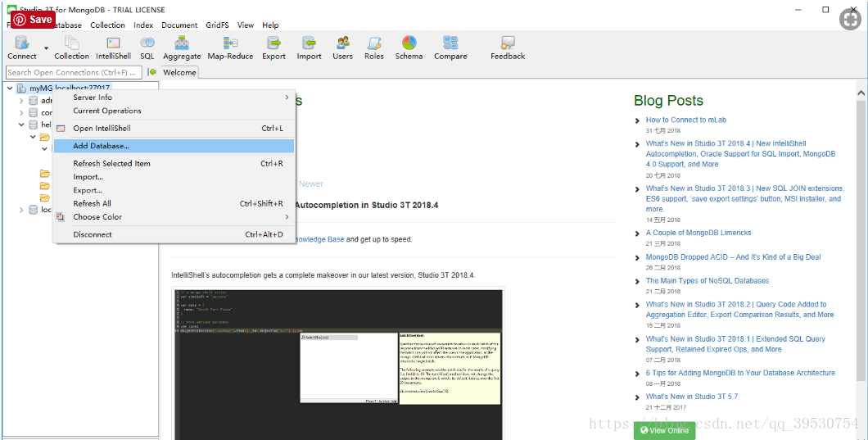
Task: Open the Index menu
Action: (x=143, y=25)
